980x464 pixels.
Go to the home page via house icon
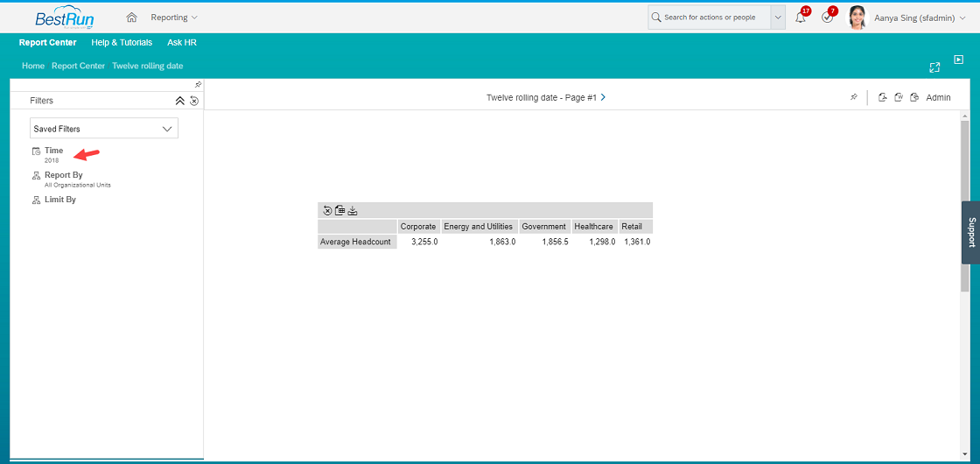tap(131, 18)
